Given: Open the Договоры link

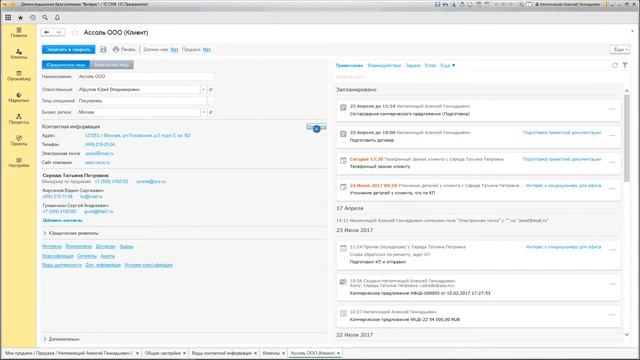Looking at the screenshot, I should pos(105,247).
